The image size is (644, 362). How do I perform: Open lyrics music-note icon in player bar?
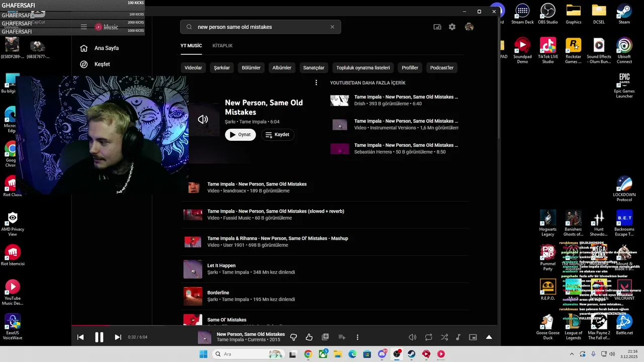tap(458, 337)
